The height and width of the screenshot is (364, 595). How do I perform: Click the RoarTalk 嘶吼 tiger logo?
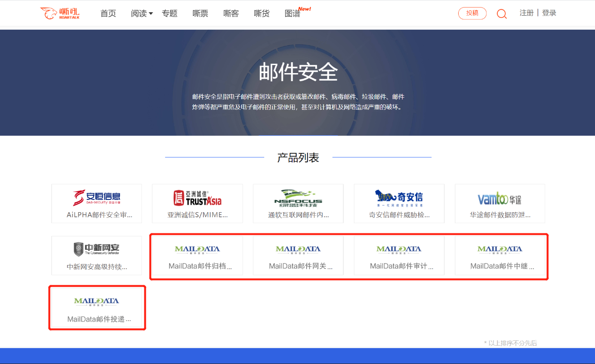click(x=60, y=13)
